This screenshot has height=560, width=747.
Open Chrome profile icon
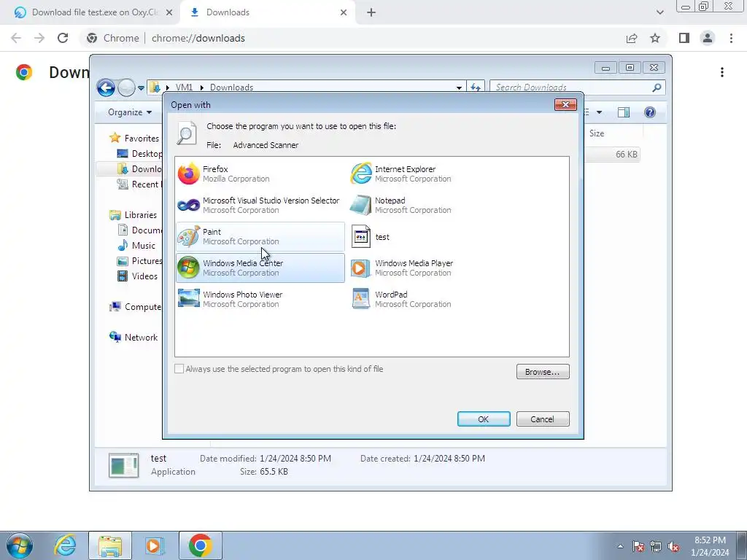click(x=708, y=38)
